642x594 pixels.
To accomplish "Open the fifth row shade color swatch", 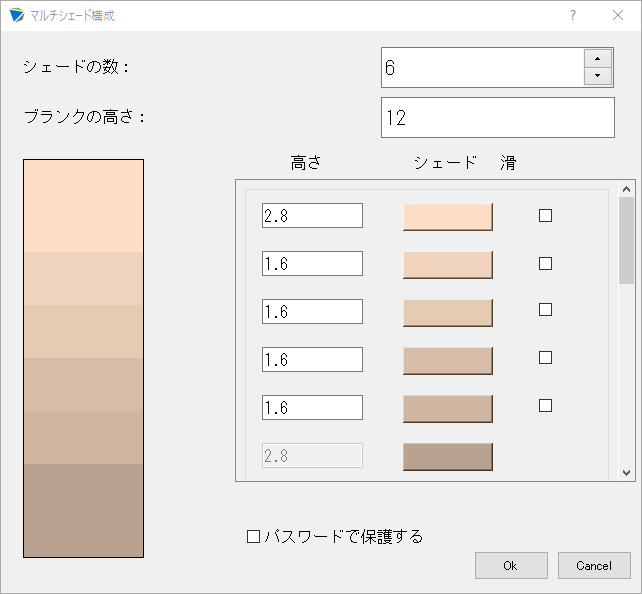I will (448, 409).
